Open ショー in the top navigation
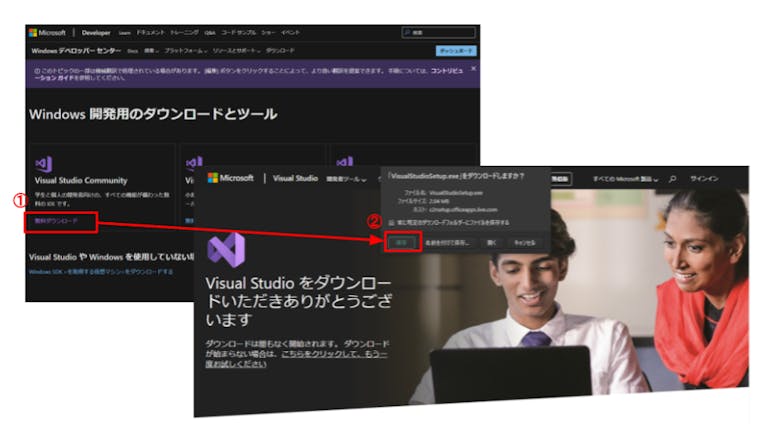The image size is (768, 432). click(x=268, y=33)
